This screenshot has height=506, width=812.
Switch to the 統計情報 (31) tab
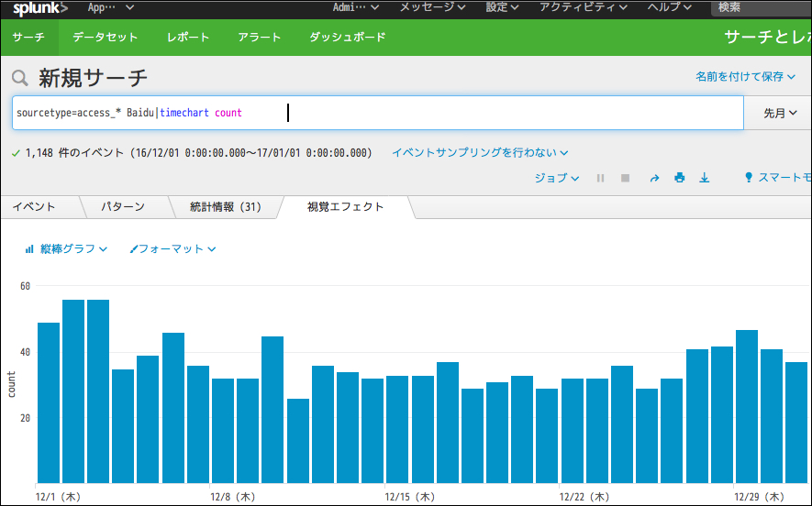[x=225, y=207]
